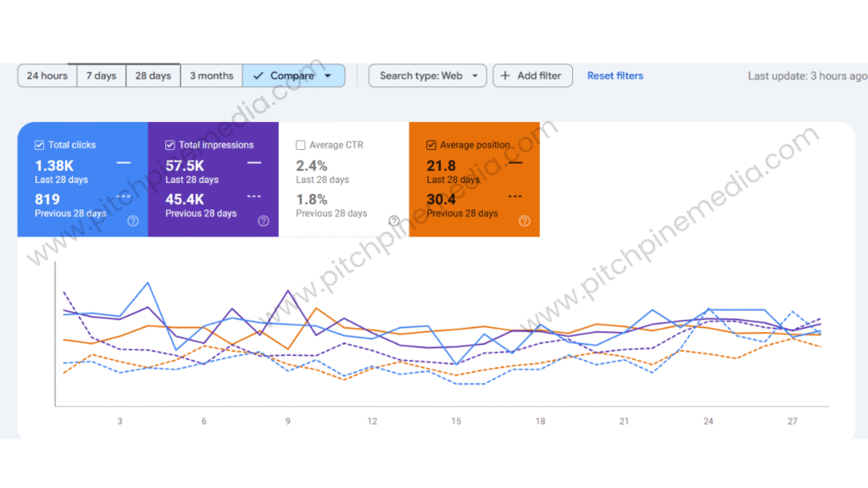Click the Last update: 3 hours ago text
This screenshot has height=488, width=868.
point(807,75)
